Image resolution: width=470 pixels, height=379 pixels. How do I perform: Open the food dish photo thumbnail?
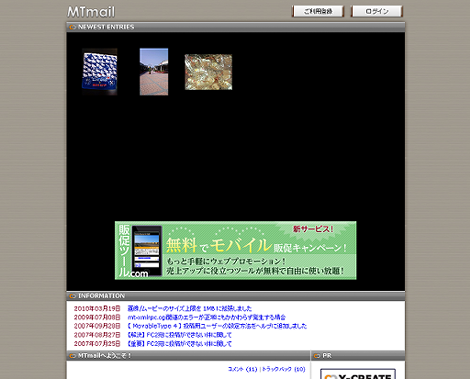pyautogui.click(x=208, y=72)
